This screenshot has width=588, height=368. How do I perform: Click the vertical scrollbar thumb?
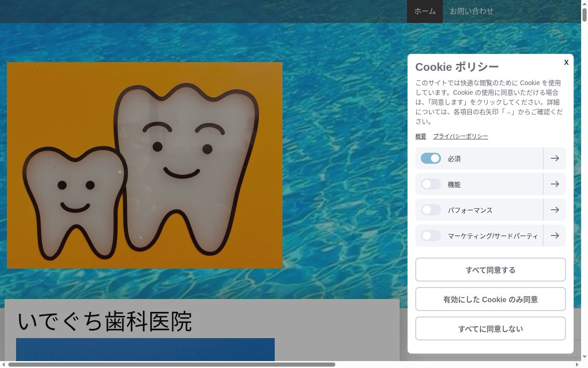tap(584, 15)
